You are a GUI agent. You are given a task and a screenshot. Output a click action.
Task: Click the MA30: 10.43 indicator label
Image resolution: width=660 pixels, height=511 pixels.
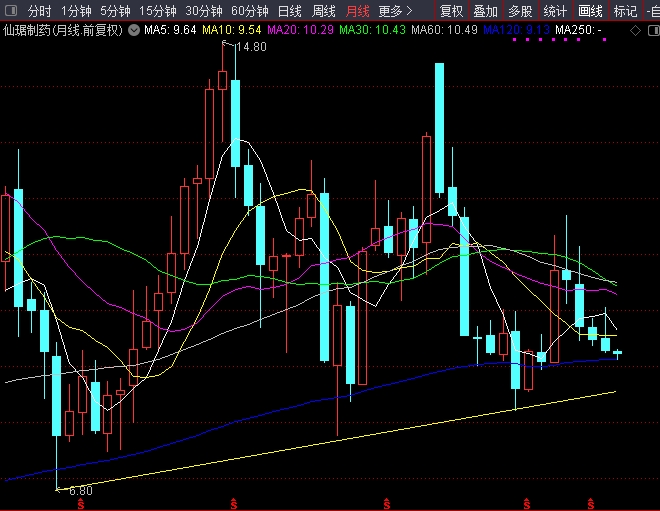373,30
